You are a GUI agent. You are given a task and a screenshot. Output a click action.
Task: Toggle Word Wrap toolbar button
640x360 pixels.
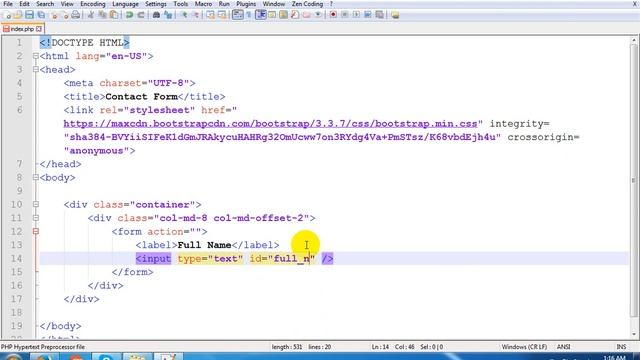pos(238,15)
